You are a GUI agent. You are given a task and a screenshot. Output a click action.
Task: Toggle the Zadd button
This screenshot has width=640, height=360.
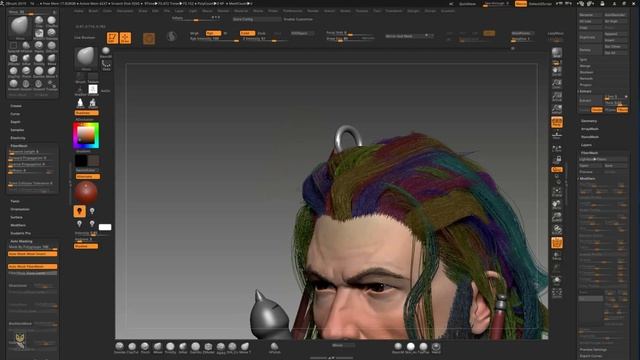(247, 33)
